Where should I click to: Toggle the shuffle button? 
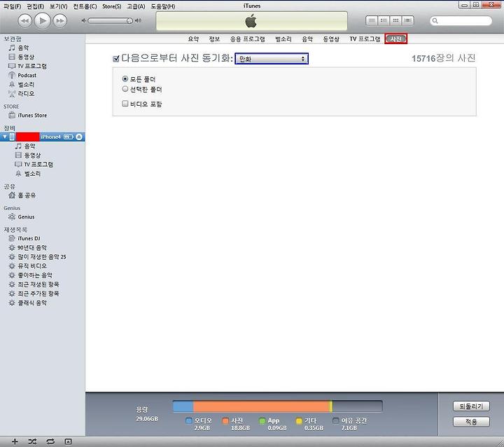(x=32, y=441)
